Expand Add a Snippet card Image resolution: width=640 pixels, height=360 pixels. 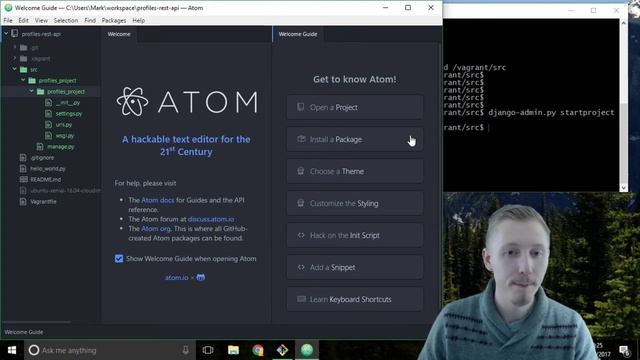click(355, 267)
